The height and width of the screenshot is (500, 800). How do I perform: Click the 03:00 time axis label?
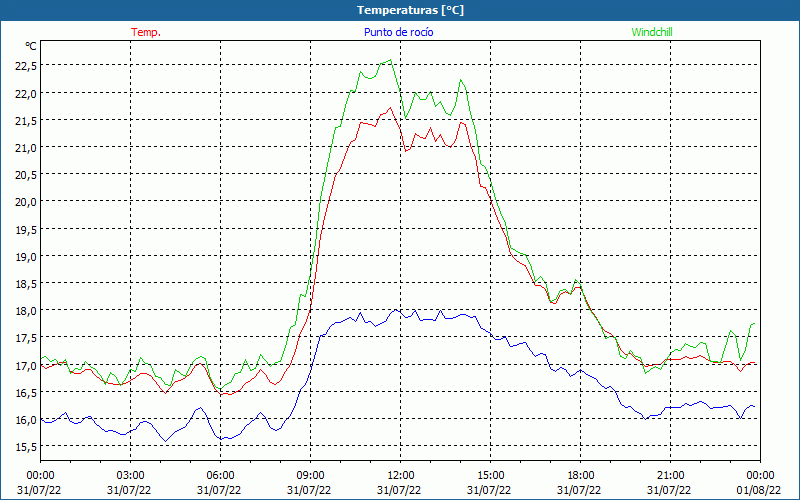131,476
